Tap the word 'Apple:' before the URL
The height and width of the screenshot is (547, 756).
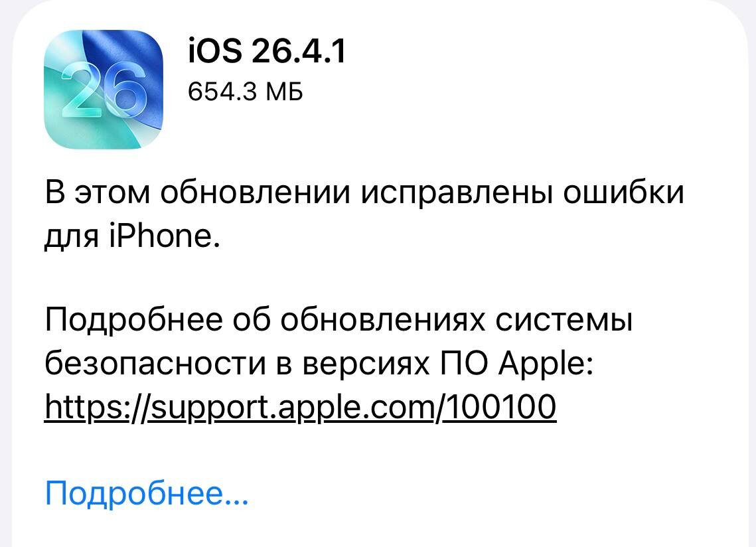point(546,364)
